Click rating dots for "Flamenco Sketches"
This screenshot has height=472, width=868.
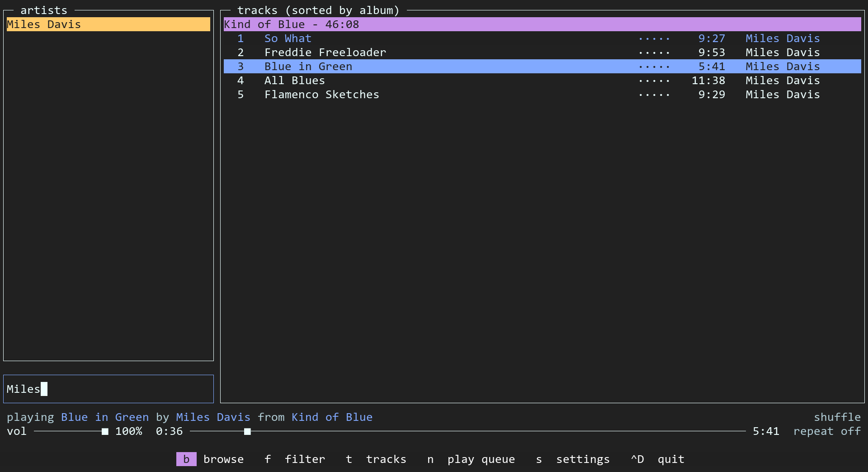654,95
